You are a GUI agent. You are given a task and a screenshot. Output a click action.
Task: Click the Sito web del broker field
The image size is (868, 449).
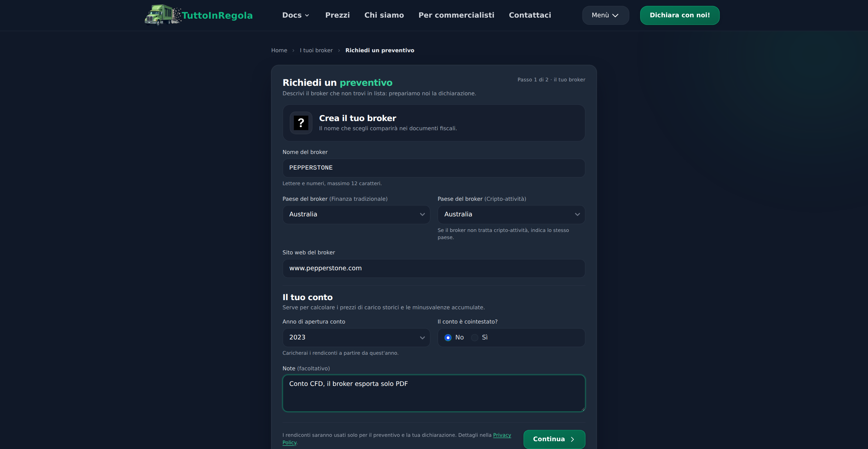[x=434, y=268]
